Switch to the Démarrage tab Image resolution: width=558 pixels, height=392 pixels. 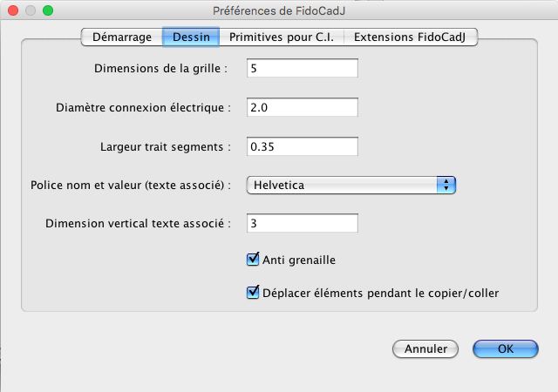tap(121, 37)
